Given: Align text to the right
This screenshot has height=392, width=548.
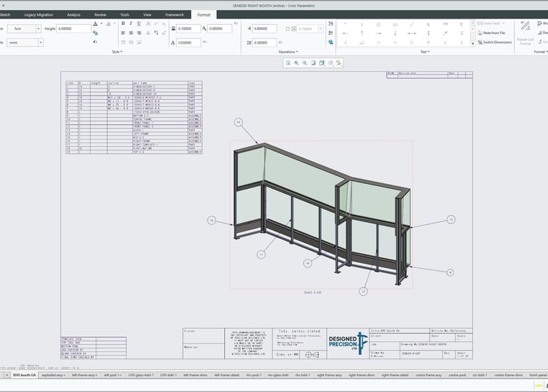Looking at the screenshot, I should (139, 33).
